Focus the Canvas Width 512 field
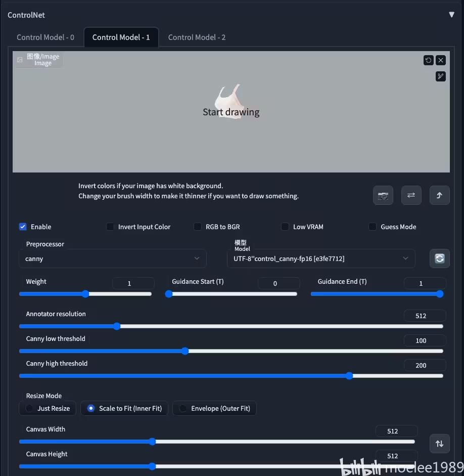464x476 pixels. 396,431
